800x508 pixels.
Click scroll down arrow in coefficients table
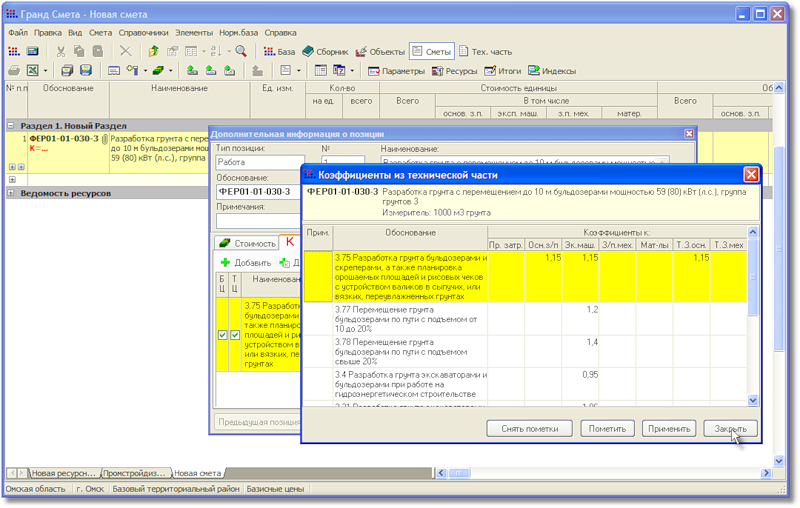point(753,400)
